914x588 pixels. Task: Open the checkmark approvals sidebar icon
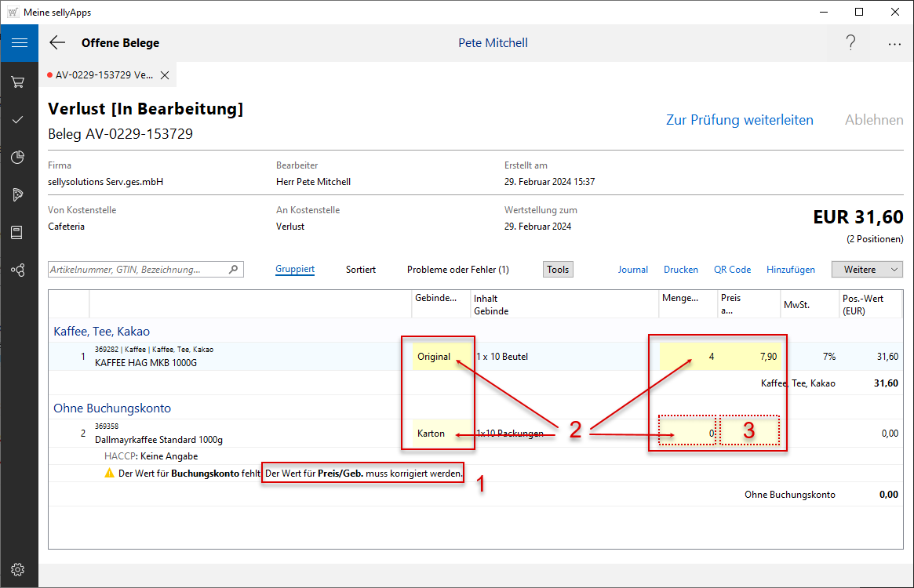coord(17,119)
